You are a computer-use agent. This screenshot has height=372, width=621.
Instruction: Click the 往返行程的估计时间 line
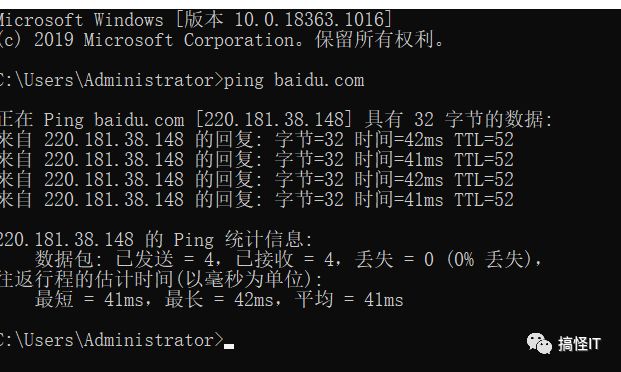(x=161, y=279)
